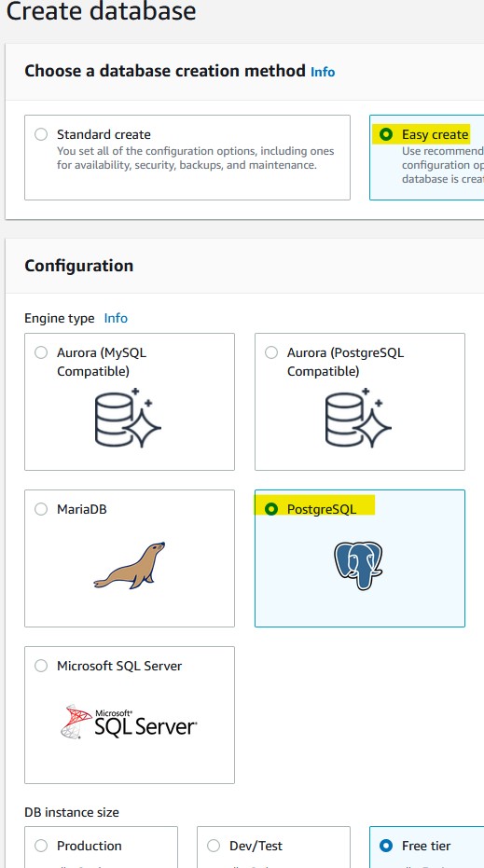Pick the Production instance size radio
The image size is (484, 868).
(x=41, y=846)
